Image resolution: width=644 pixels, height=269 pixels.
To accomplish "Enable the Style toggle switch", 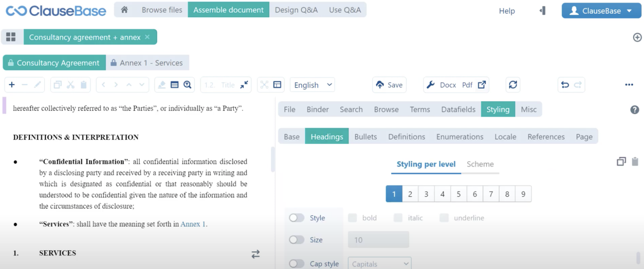I will point(296,218).
